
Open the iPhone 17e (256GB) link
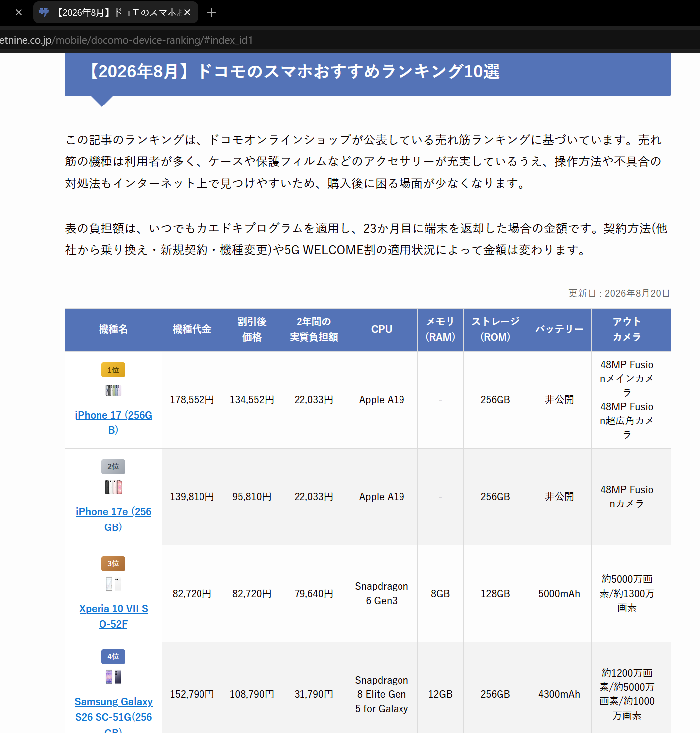click(113, 519)
